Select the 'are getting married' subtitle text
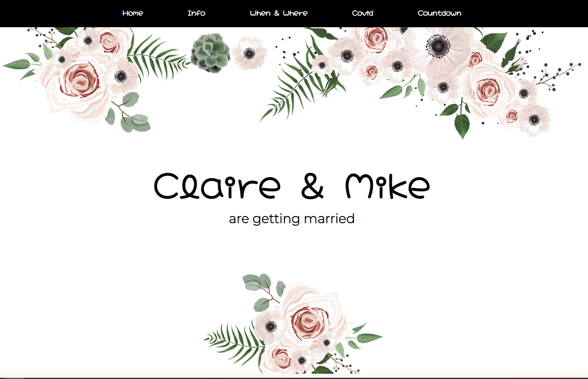The height and width of the screenshot is (379, 588). tap(292, 219)
